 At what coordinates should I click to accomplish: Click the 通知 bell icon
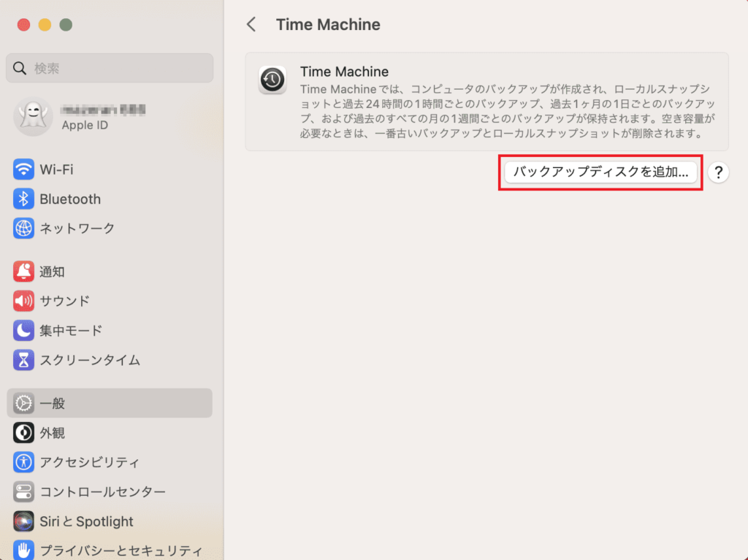pyautogui.click(x=23, y=272)
